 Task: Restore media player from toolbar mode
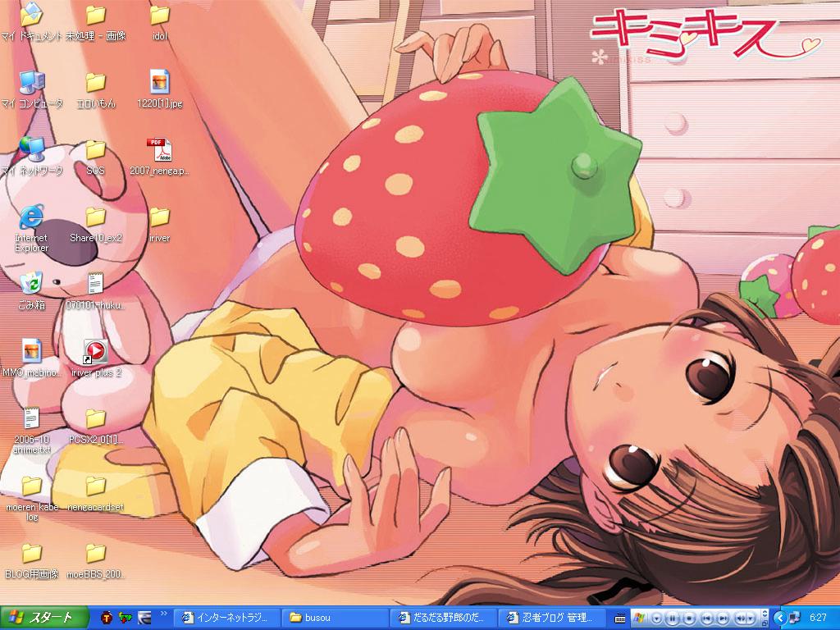coord(765,623)
